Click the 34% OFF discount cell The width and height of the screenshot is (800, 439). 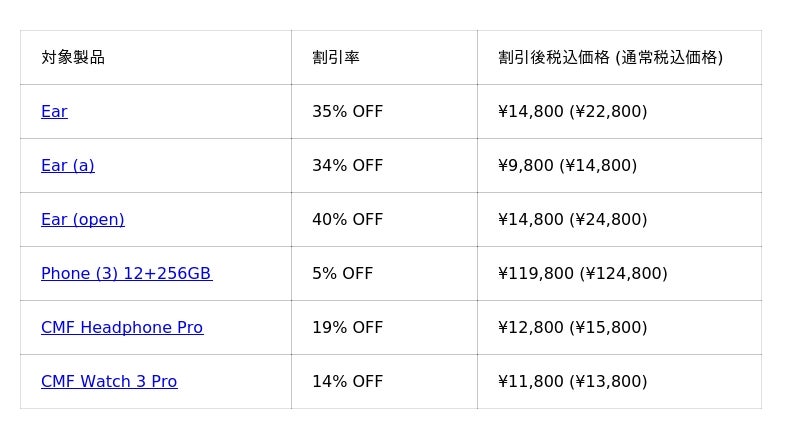point(347,166)
